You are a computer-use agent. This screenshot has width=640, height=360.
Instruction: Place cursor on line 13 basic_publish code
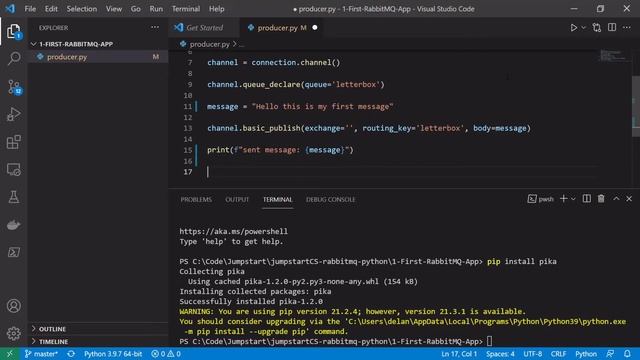(369, 128)
